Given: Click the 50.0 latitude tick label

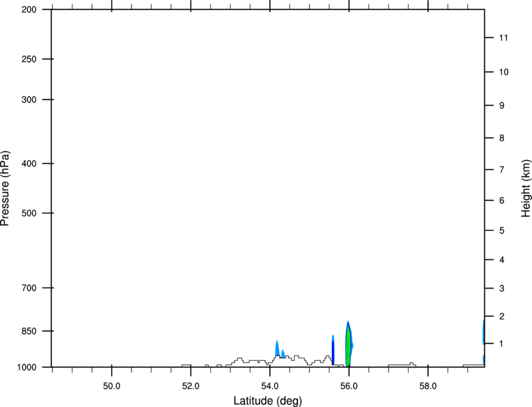Looking at the screenshot, I should coord(111,386).
